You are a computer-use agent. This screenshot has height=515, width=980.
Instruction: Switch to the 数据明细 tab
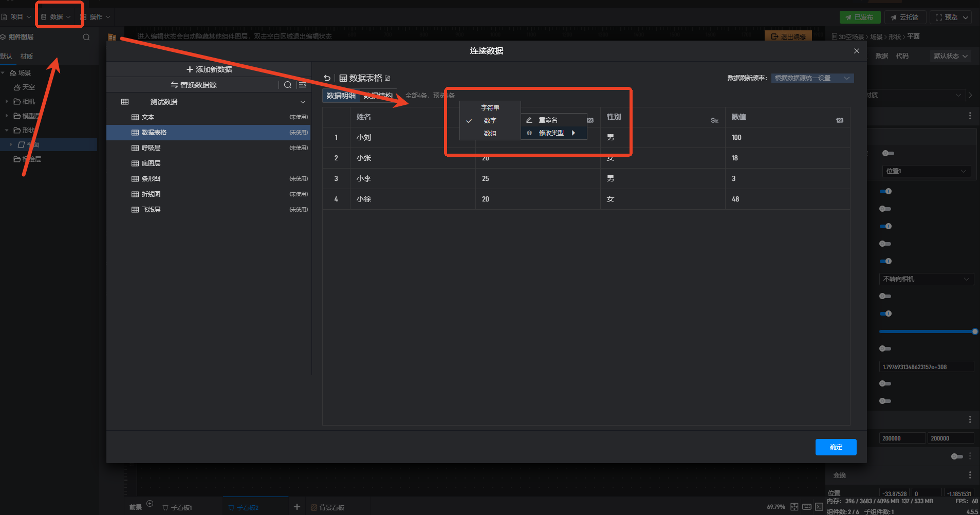(341, 96)
